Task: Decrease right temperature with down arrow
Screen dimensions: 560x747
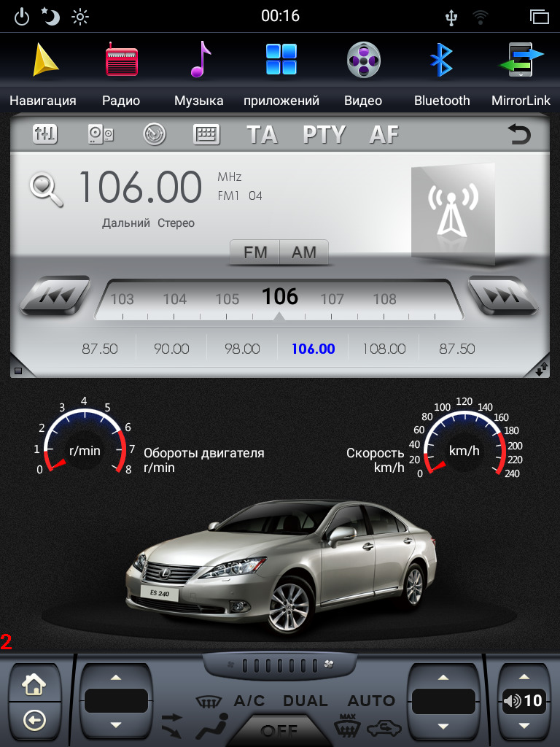Action: pos(443,726)
